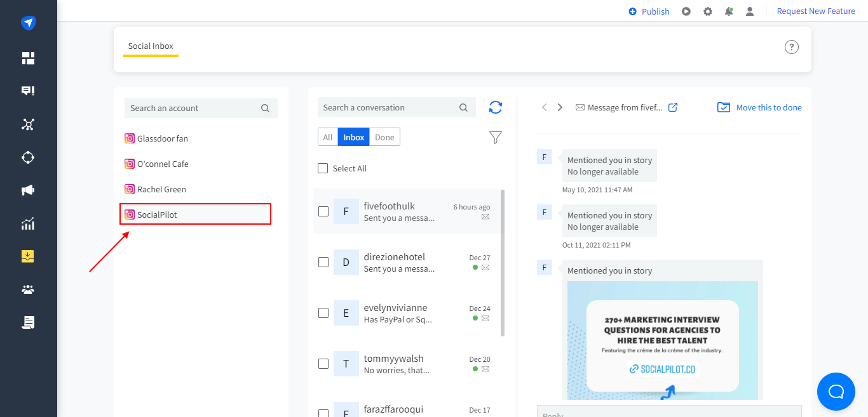This screenshot has width=868, height=417.
Task: Open the megaphone ads icon in sidebar
Action: pyautogui.click(x=28, y=190)
